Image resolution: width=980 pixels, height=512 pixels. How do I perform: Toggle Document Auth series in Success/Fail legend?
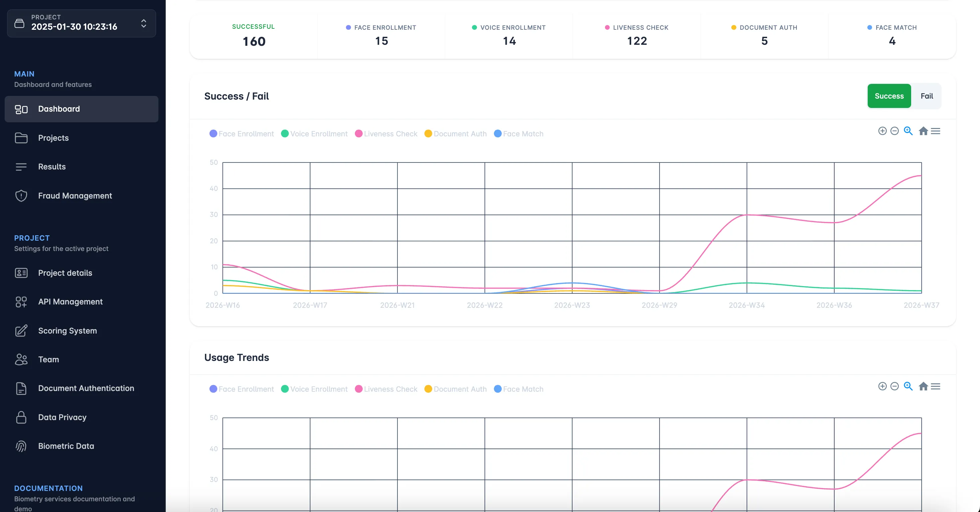tap(455, 134)
